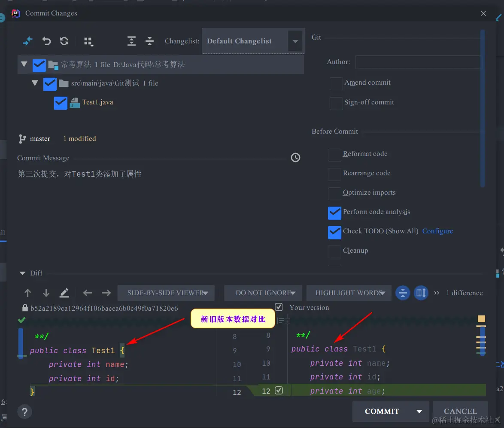The image size is (504, 428).
Task: Click the master branch icon
Action: pos(22,139)
